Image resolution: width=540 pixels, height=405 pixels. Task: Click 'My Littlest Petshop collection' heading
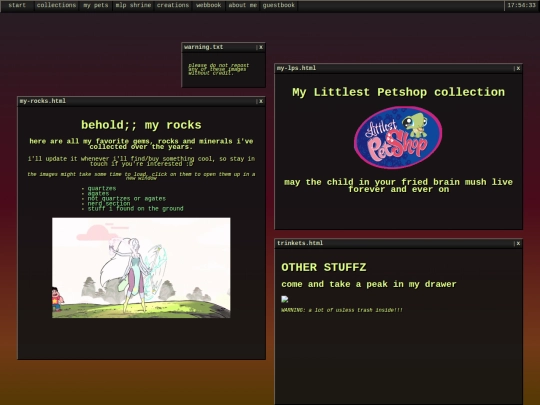[398, 92]
